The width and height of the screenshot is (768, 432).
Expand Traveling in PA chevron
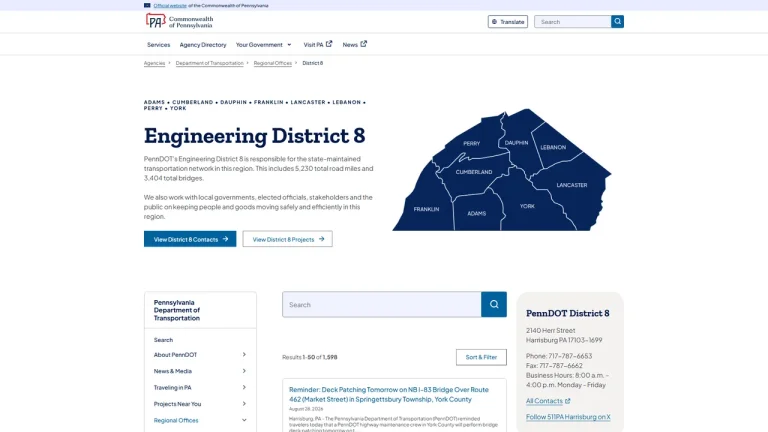[244, 387]
